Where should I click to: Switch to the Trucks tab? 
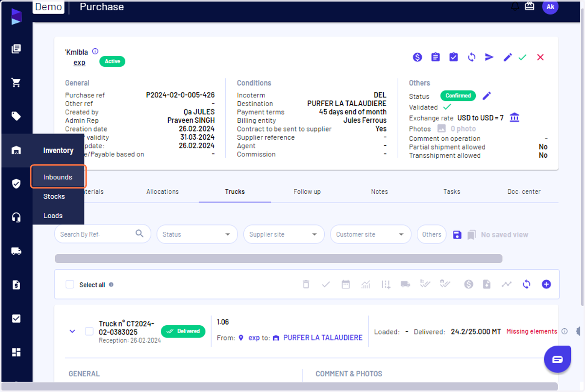click(235, 191)
